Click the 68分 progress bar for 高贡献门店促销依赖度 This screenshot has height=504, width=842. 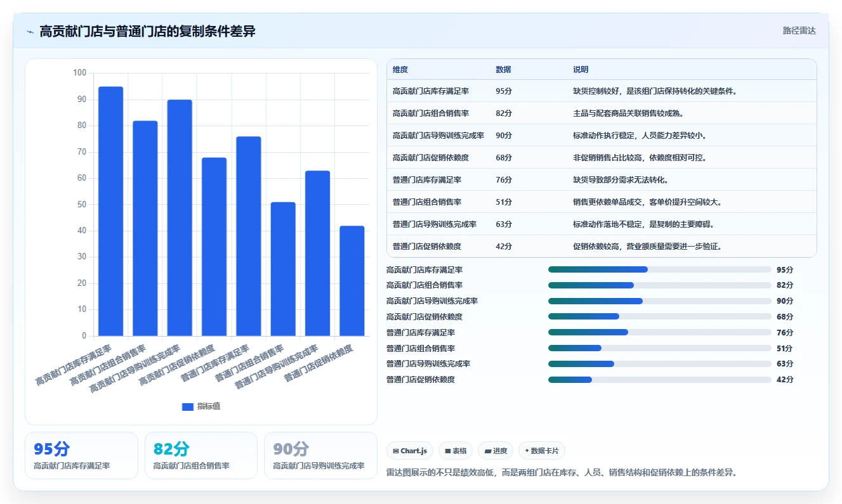point(660,316)
